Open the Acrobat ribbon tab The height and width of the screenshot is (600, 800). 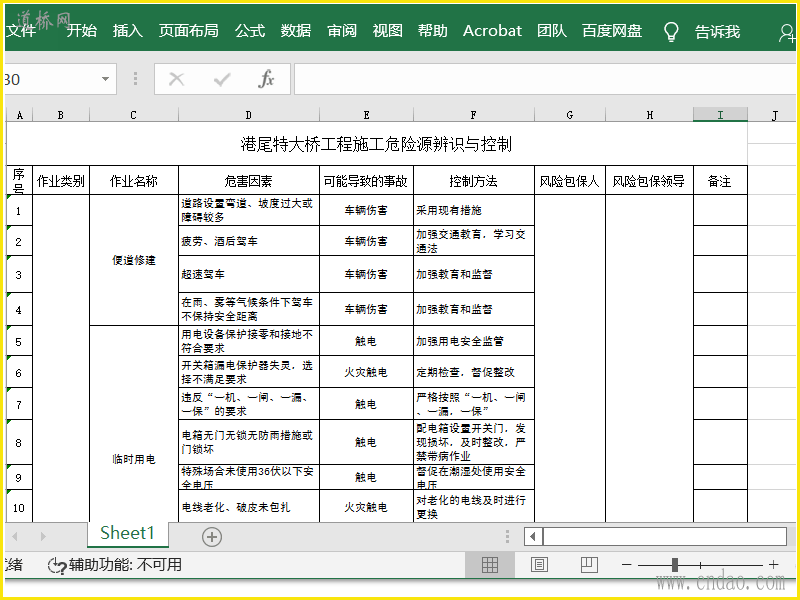coord(492,31)
